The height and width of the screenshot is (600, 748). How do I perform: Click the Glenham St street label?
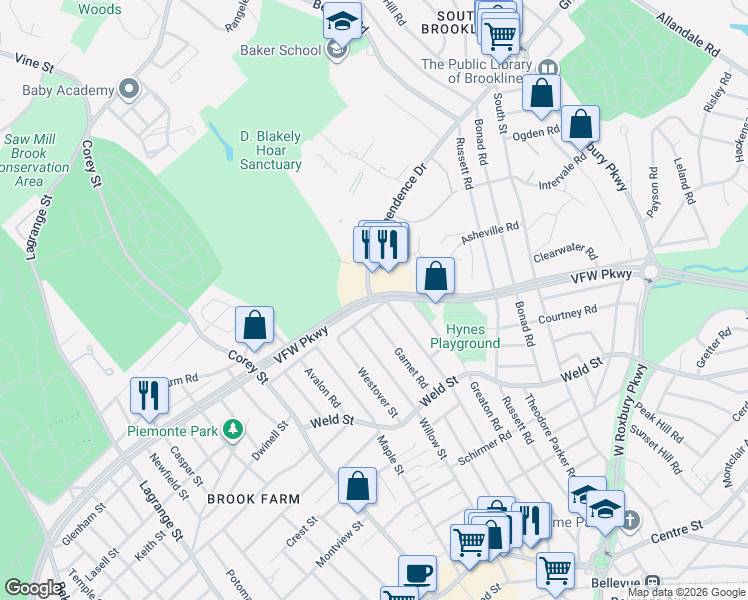(84, 524)
